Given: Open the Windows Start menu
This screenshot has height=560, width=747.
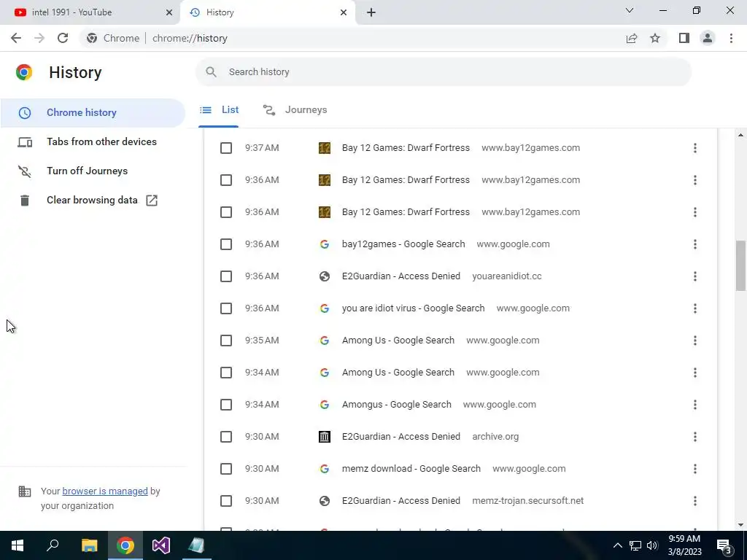Looking at the screenshot, I should (x=18, y=545).
